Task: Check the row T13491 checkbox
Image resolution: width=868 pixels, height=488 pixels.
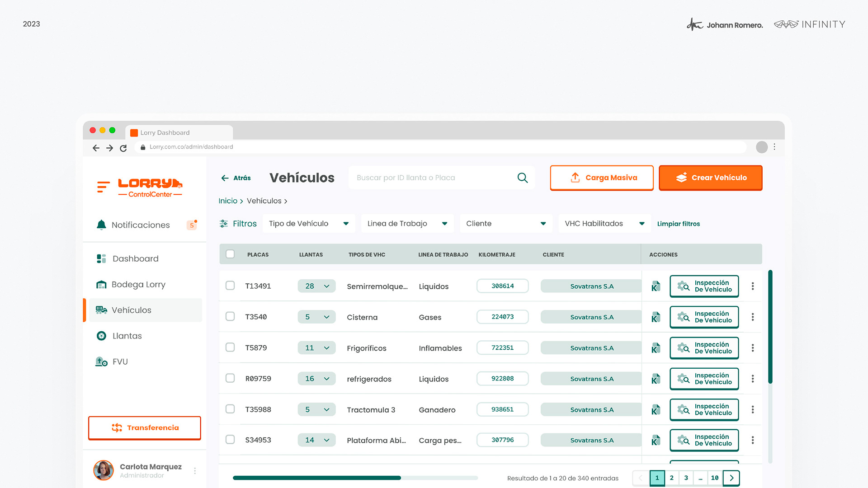Action: click(x=230, y=286)
